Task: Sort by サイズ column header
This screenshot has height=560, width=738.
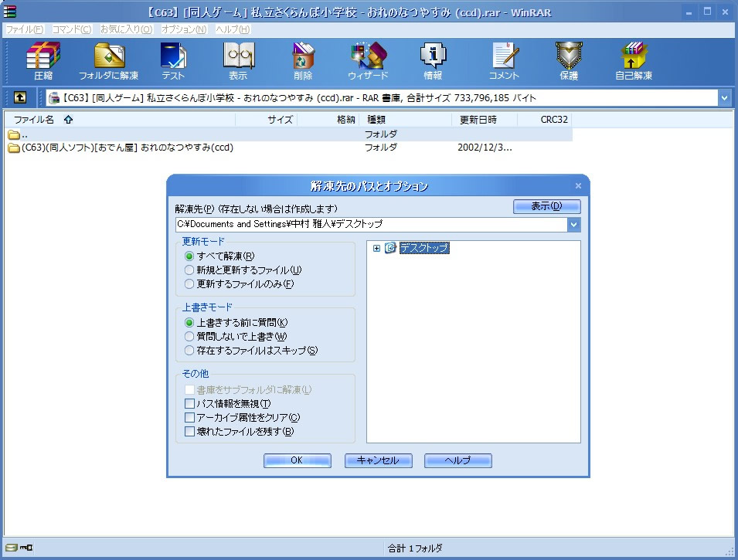Action: point(267,120)
